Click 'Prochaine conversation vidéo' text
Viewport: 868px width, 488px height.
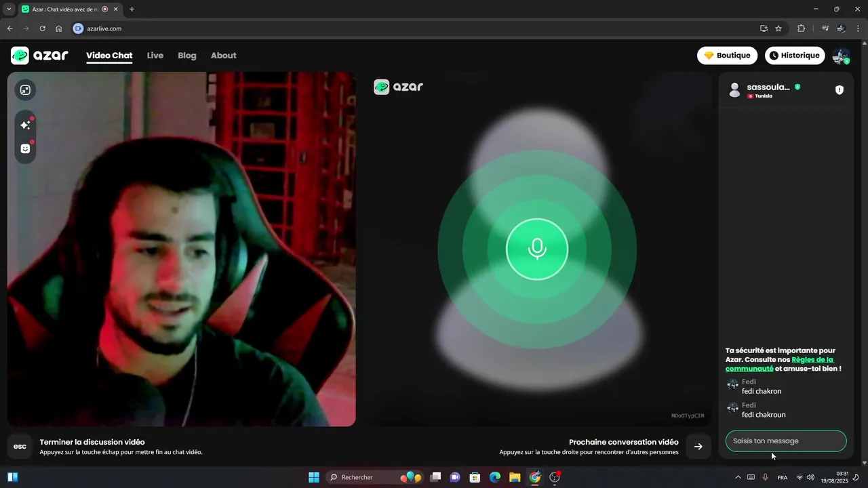[624, 442]
